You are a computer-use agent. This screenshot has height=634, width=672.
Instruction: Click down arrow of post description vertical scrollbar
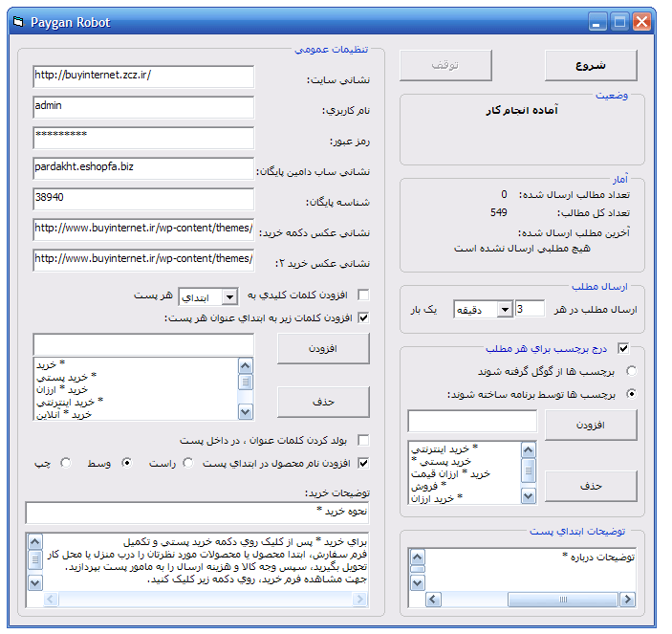[x=418, y=583]
